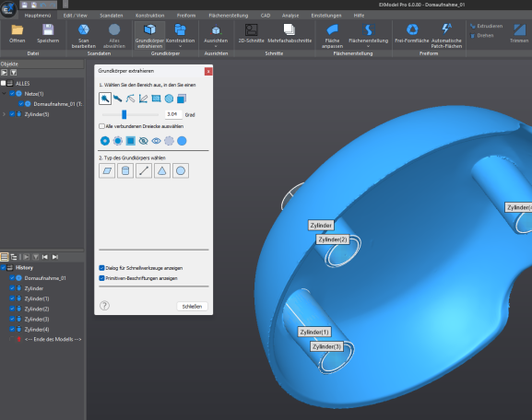The width and height of the screenshot is (532, 420).
Task: Uncheck Dialog für Schnellwerkzeuge anzeigen
Action: pos(101,268)
